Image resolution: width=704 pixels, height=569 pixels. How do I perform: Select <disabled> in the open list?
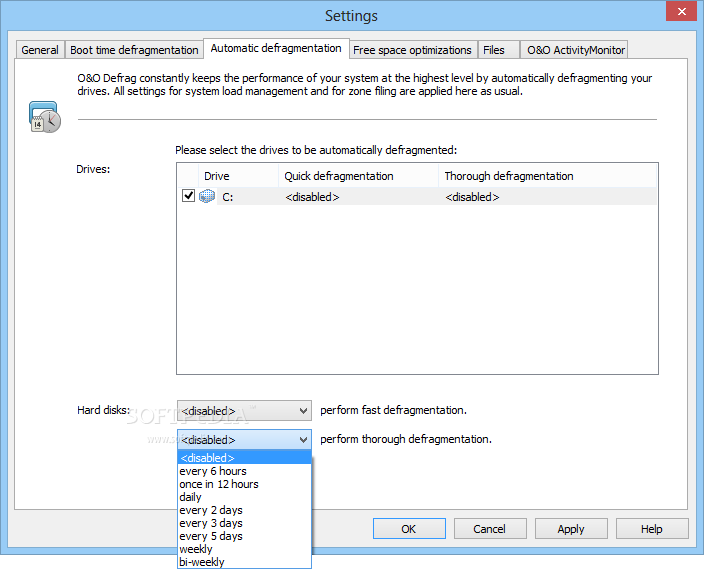(244, 458)
